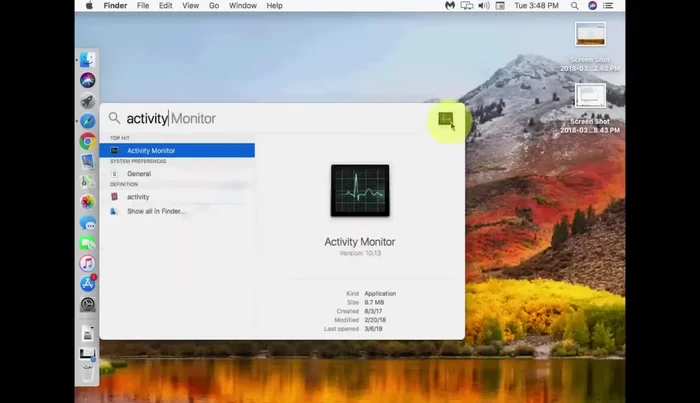Click Spotlight magnifier in menu bar

pos(574,6)
